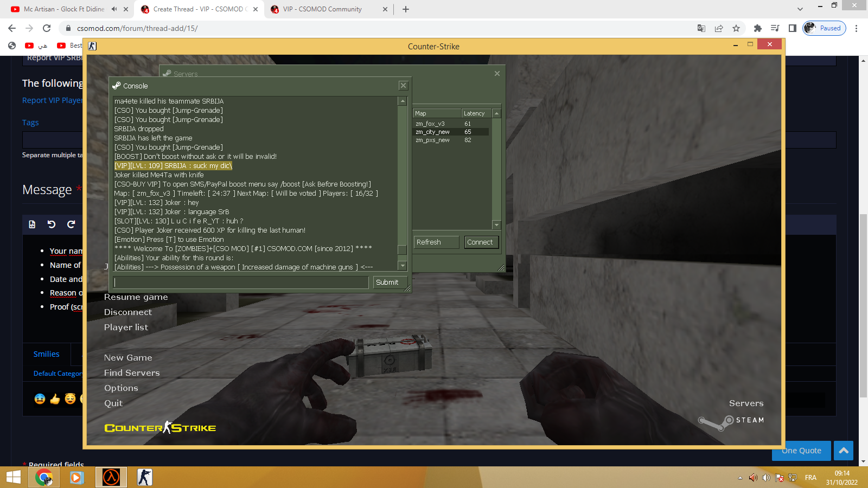Viewport: 868px width, 488px height.
Task: Select the zm_city_new server row
Action: (450, 132)
